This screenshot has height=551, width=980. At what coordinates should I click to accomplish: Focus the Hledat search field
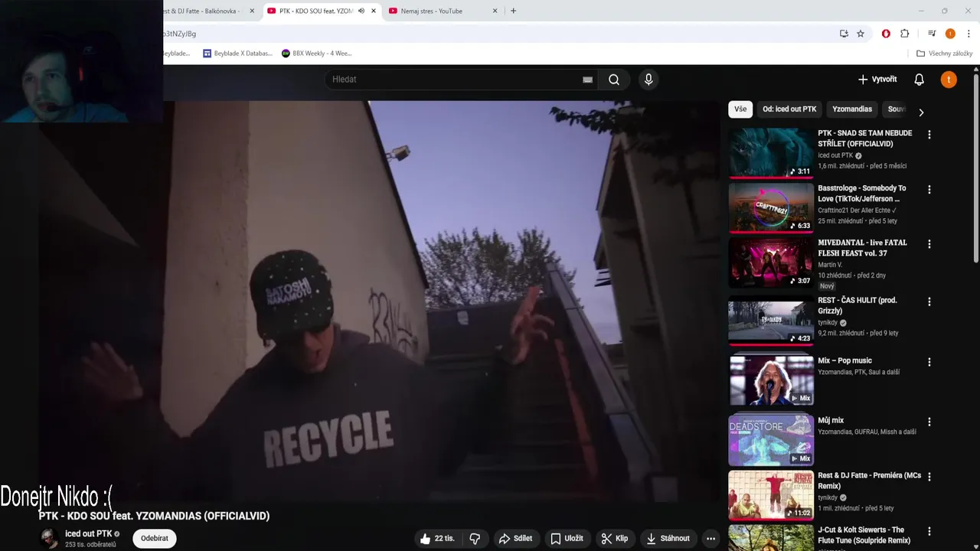coord(459,80)
